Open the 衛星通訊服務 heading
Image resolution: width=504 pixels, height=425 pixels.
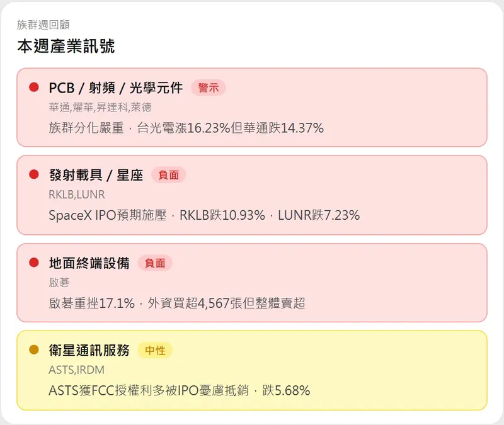[x=89, y=350]
